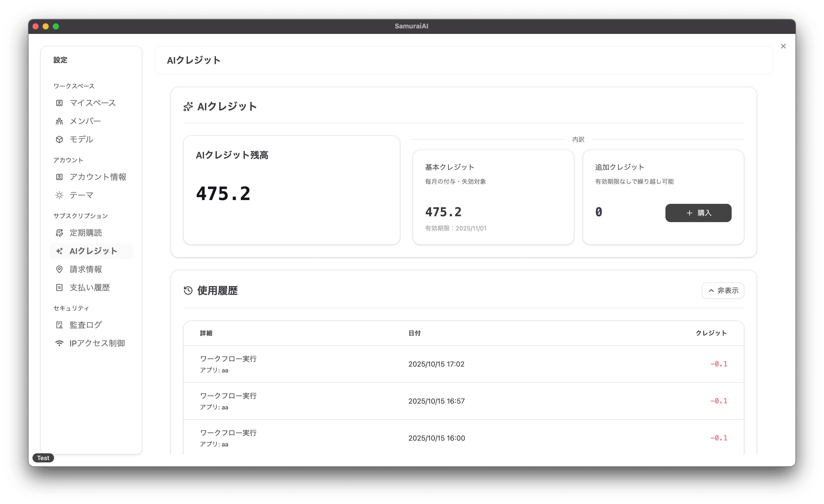
Task: Go to 支払い履歴 payment history
Action: 90,287
